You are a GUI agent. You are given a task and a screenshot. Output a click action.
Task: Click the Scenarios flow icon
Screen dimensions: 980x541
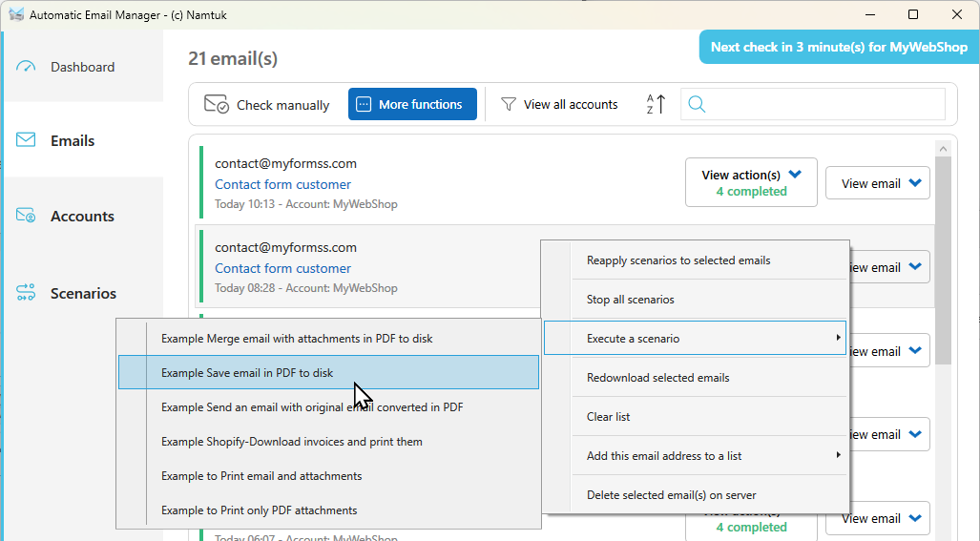(26, 292)
